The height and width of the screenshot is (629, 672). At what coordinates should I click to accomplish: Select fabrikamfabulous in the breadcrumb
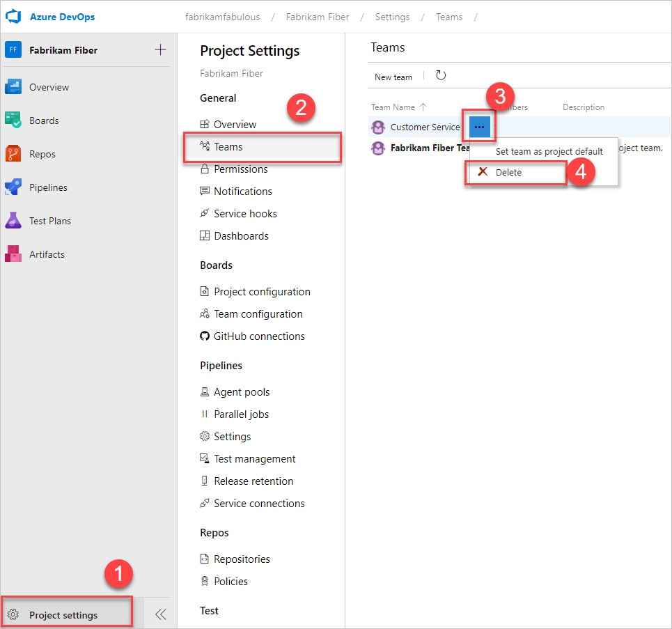pos(222,17)
